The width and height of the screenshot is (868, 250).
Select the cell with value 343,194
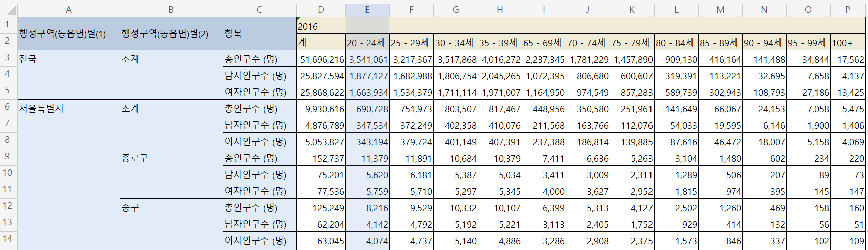(367, 141)
